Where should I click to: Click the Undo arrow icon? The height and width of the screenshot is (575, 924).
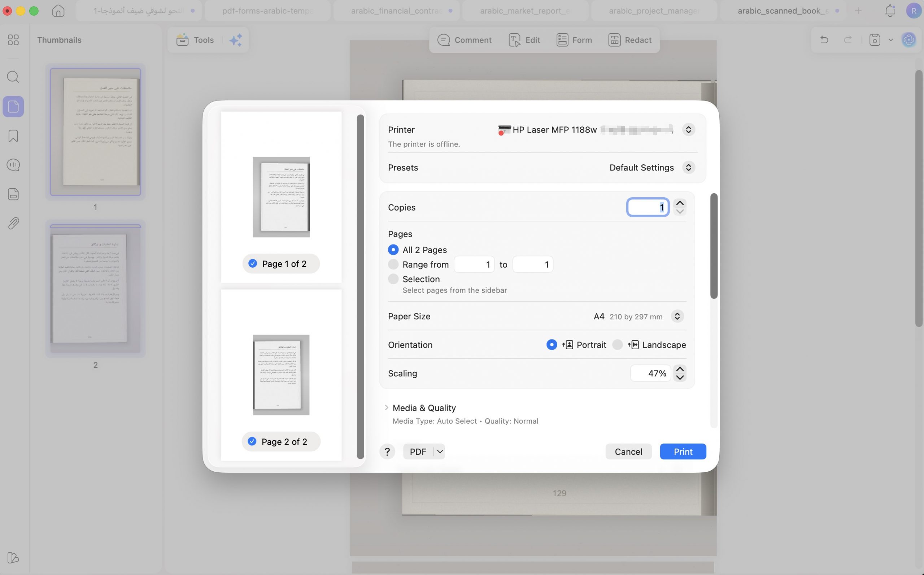click(x=824, y=40)
